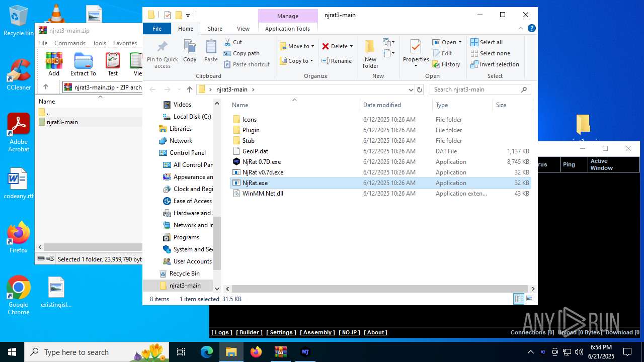Click Cut in the Clipboard group
Viewport: 644px width, 362px height.
(233, 42)
